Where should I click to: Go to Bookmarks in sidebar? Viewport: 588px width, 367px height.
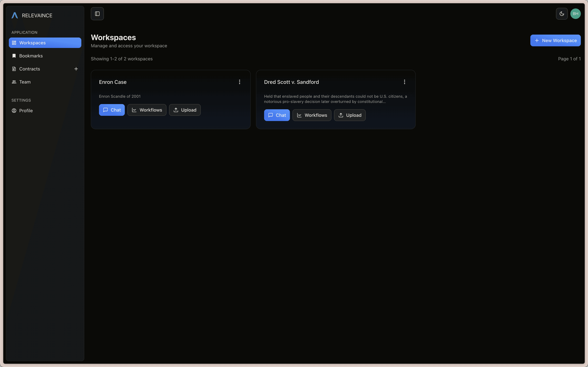point(31,56)
